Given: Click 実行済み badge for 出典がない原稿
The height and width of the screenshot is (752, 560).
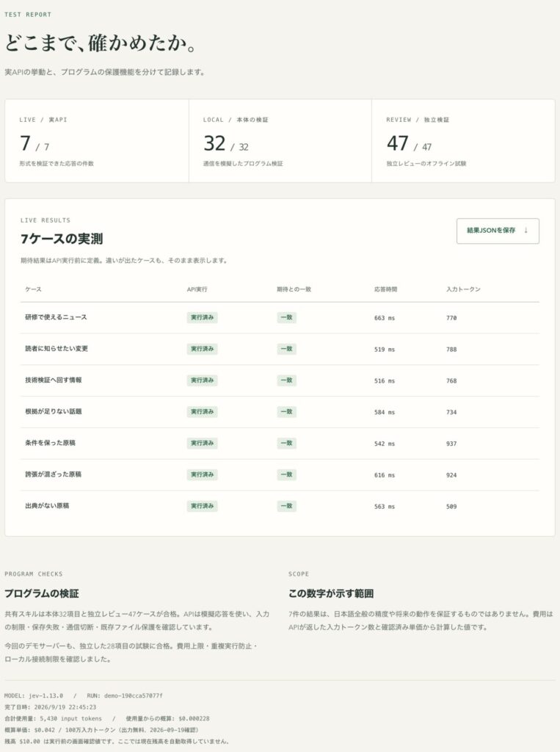Looking at the screenshot, I should click(x=202, y=506).
